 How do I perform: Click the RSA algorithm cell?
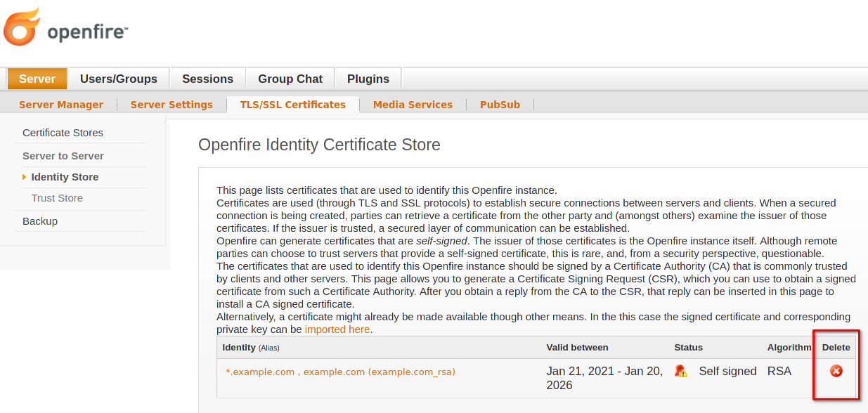pyautogui.click(x=779, y=371)
